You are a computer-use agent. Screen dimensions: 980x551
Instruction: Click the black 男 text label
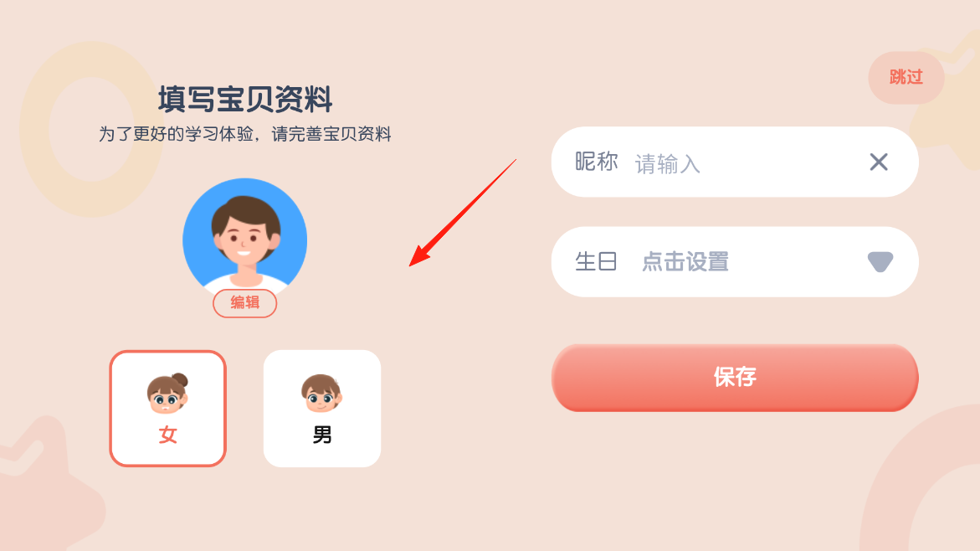pyautogui.click(x=322, y=435)
